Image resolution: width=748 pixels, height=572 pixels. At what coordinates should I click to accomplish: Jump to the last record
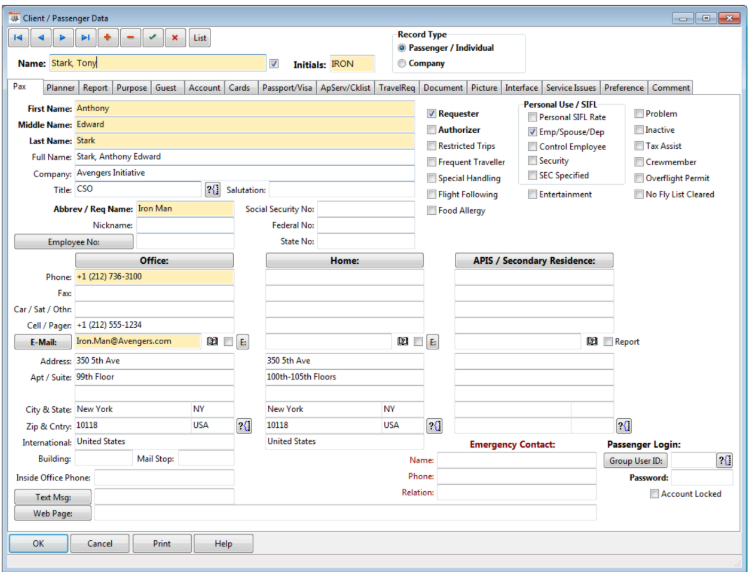tap(85, 37)
